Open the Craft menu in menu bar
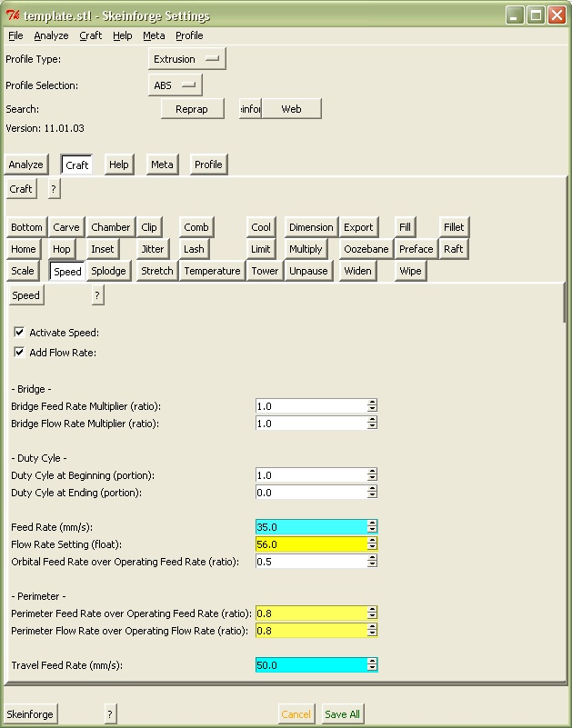 91,35
